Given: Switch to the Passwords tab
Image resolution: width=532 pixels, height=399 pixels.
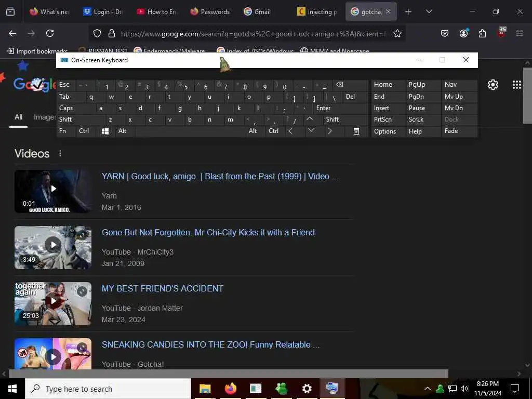Looking at the screenshot, I should [210, 11].
